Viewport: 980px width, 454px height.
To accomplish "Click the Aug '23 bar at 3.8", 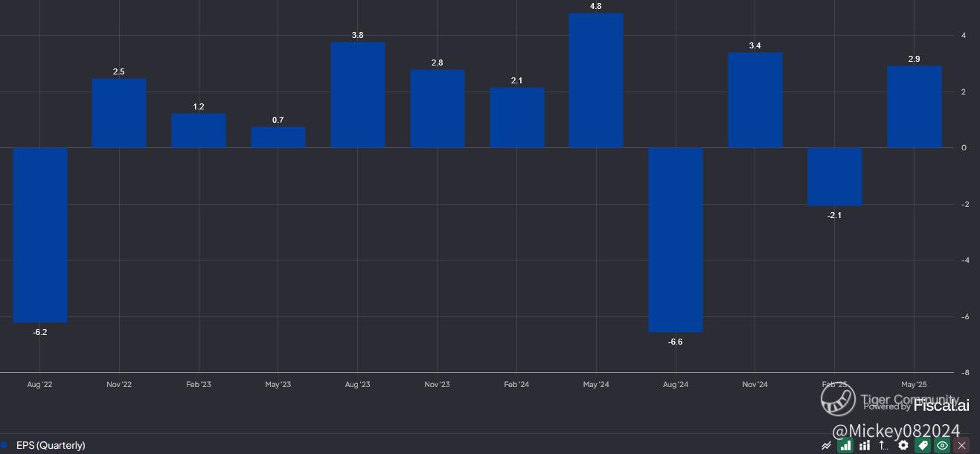I will click(x=358, y=95).
